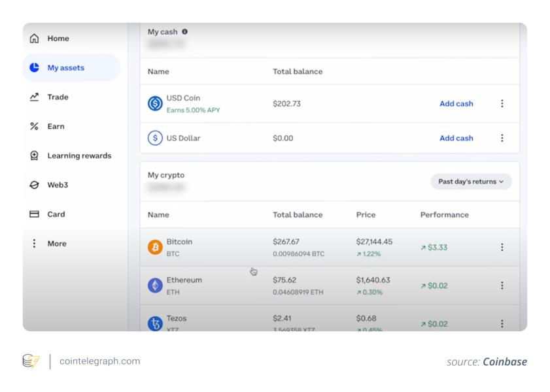
Task: Click the US Dollar name text
Action: pos(183,138)
